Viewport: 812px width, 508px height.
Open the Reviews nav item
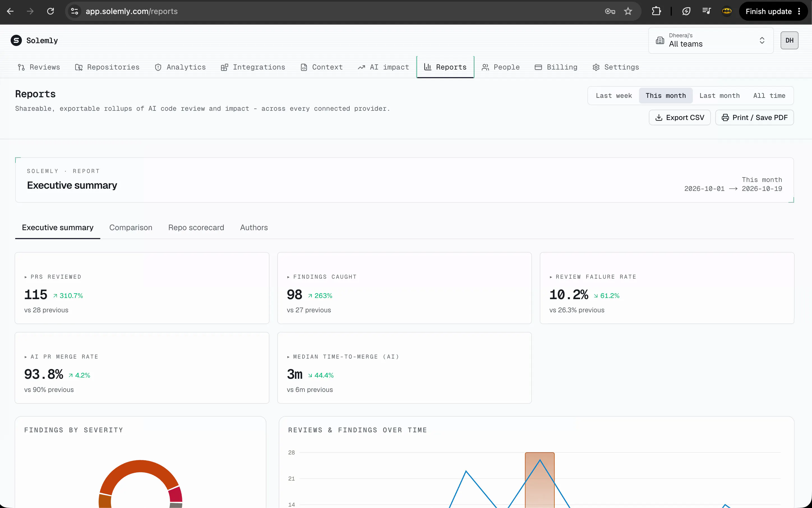[39, 67]
